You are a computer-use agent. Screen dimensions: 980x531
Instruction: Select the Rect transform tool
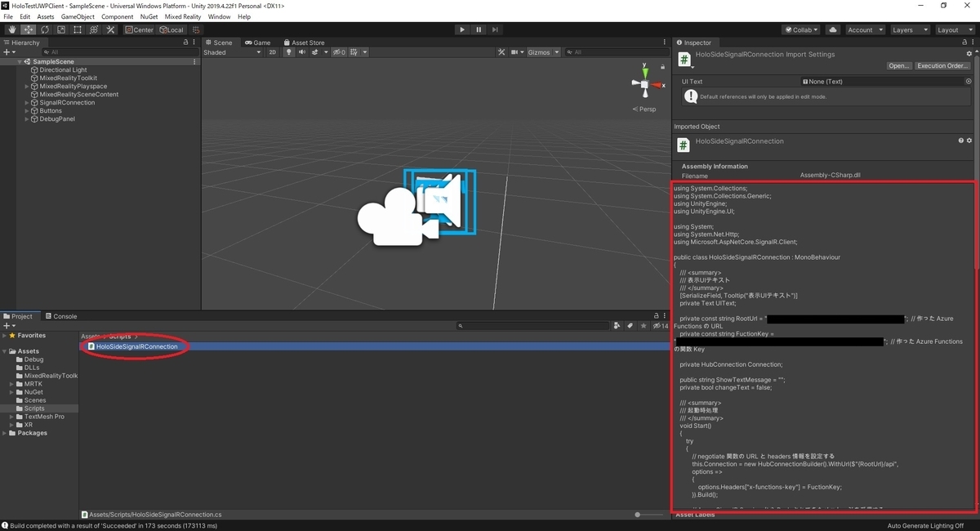77,29
